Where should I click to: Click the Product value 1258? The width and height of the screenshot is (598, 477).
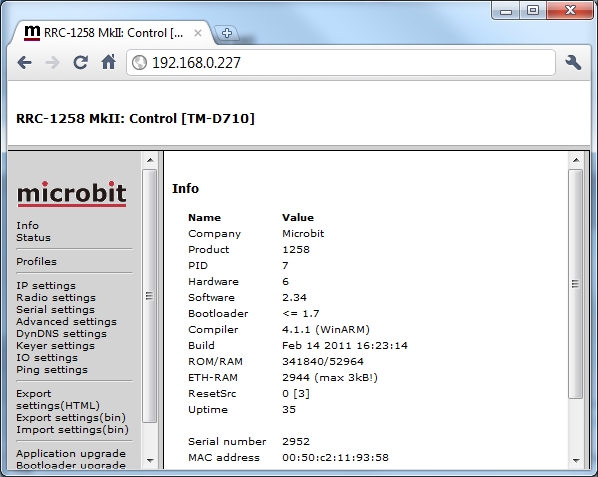tap(296, 249)
